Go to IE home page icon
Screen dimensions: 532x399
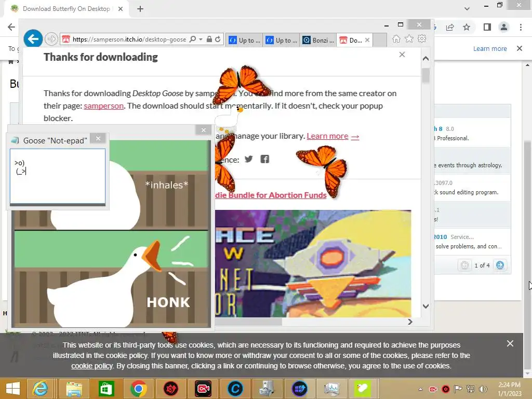[x=396, y=39]
